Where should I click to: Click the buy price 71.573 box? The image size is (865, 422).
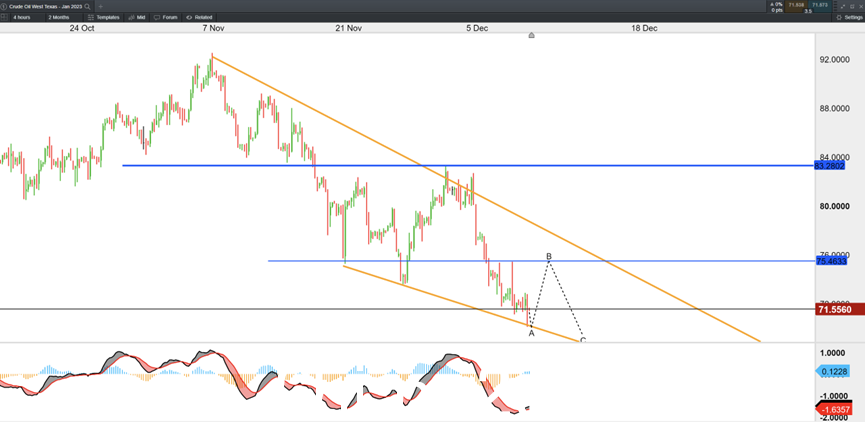coord(820,6)
